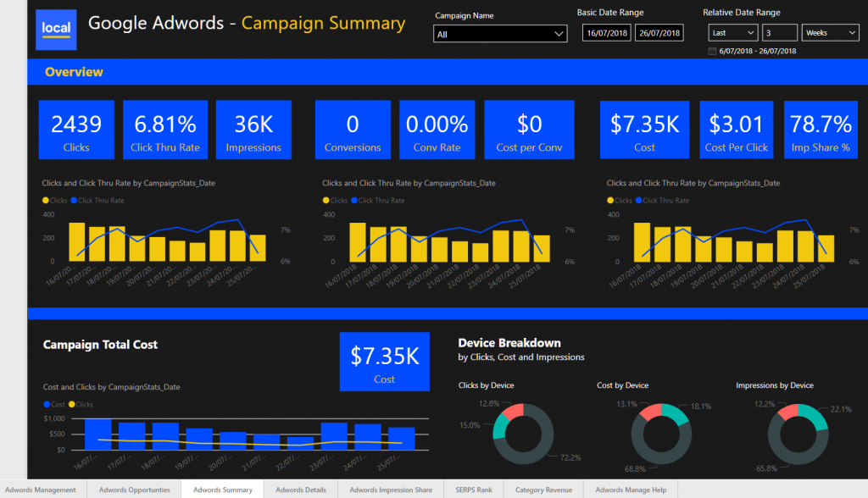Click the Basic Date Range label
The image size is (868, 498).
click(610, 12)
